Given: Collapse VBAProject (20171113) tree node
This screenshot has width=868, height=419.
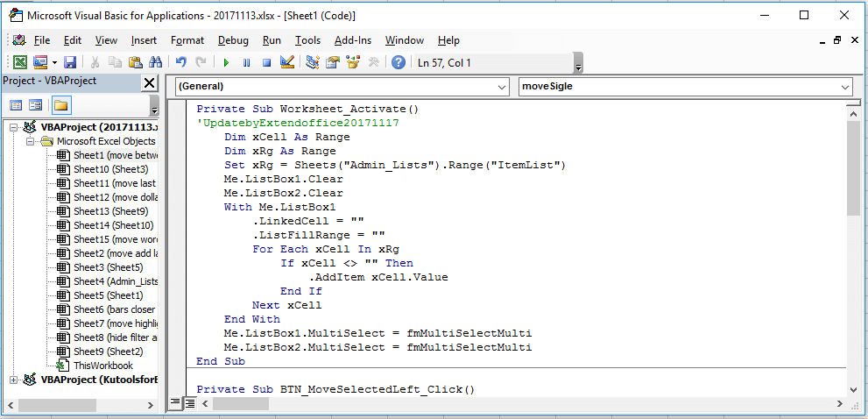Looking at the screenshot, I should click(x=14, y=127).
